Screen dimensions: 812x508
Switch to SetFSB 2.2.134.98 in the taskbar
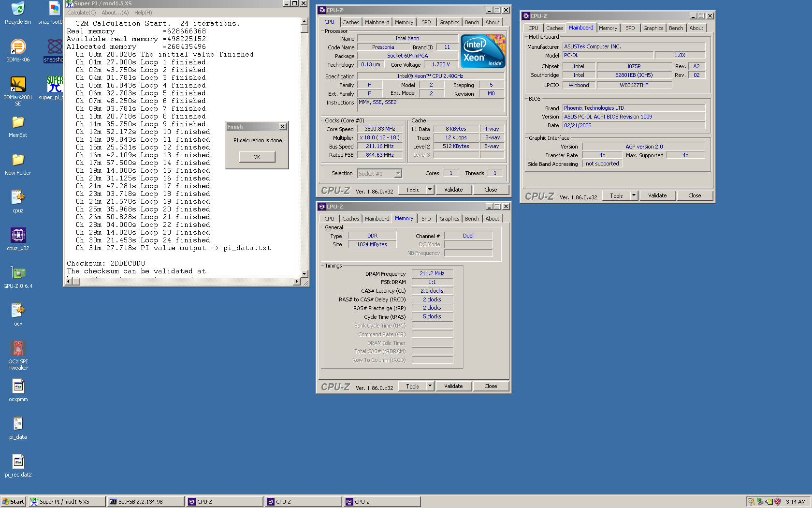[x=145, y=502]
